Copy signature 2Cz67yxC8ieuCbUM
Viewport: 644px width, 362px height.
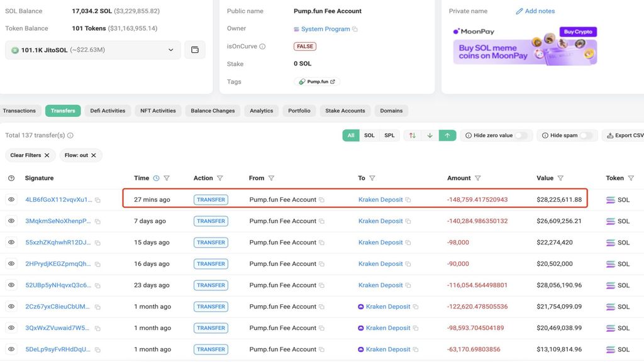[97, 307]
